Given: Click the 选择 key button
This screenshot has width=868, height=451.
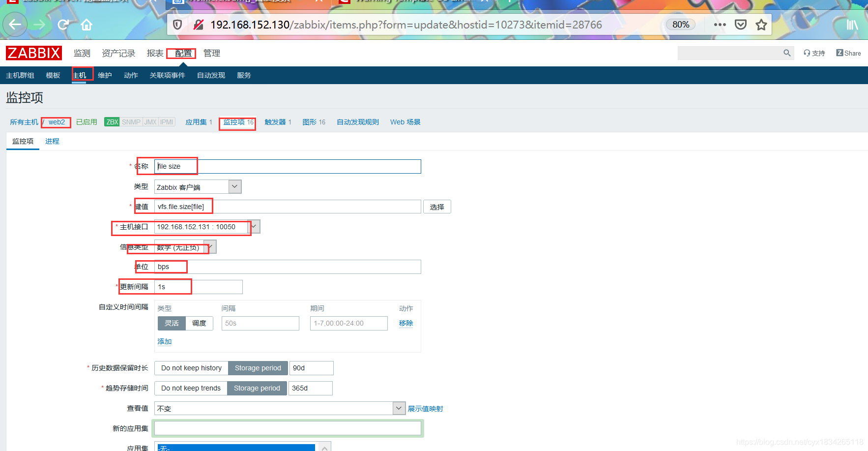Looking at the screenshot, I should (437, 207).
